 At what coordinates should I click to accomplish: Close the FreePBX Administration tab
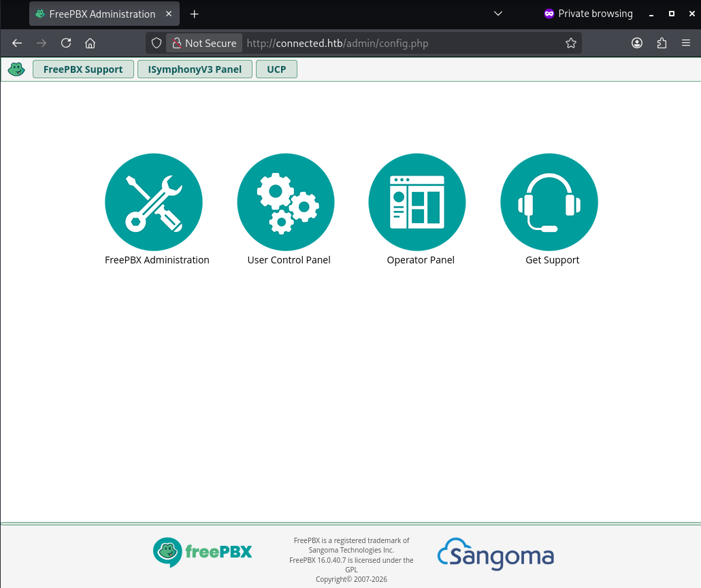169,14
